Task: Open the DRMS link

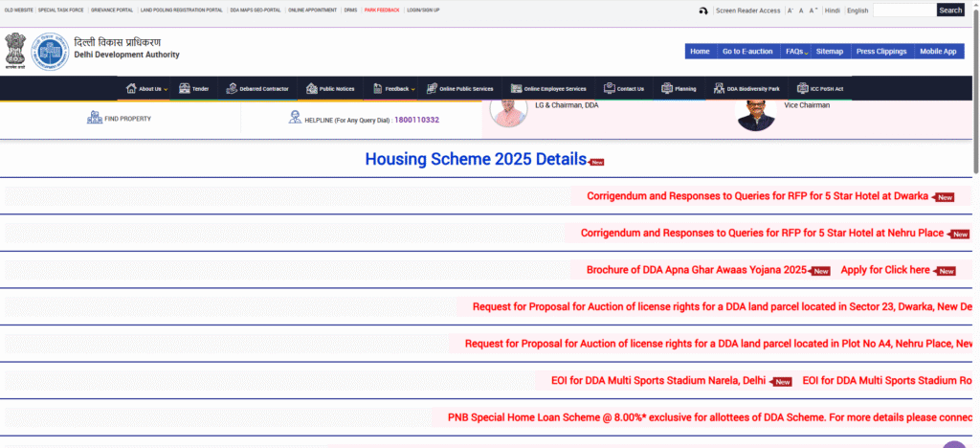Action: [x=350, y=10]
